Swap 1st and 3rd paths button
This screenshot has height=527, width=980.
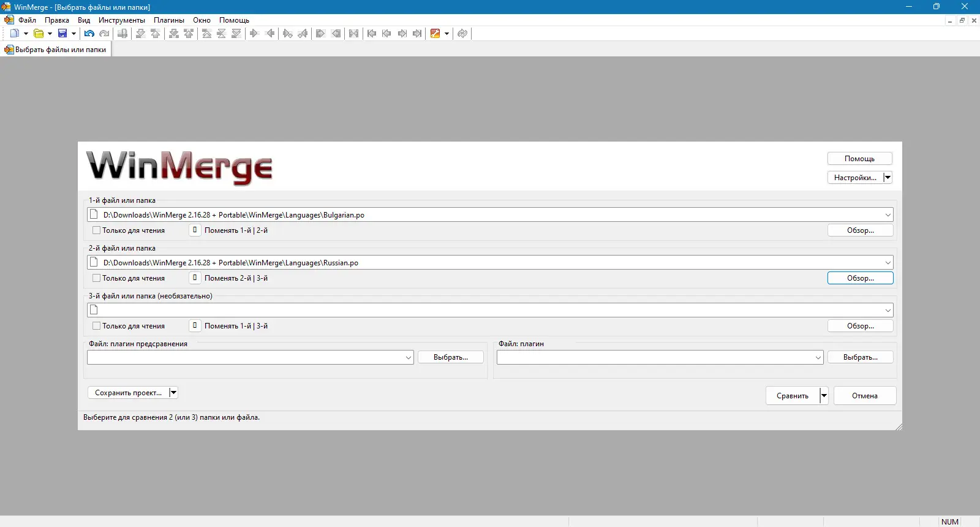pyautogui.click(x=195, y=326)
